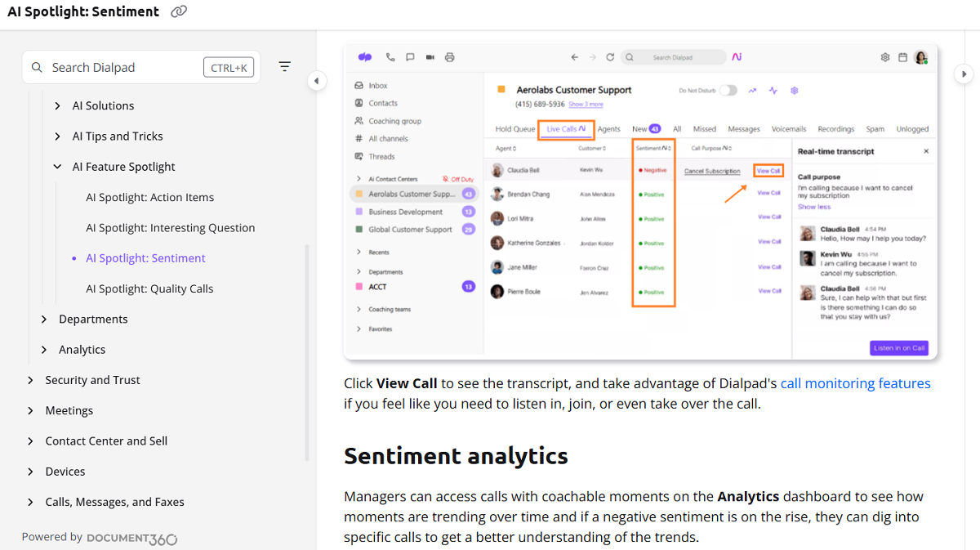Expand the Contact Center and Sell chevron
Screen dimensions: 980x550
(x=30, y=441)
